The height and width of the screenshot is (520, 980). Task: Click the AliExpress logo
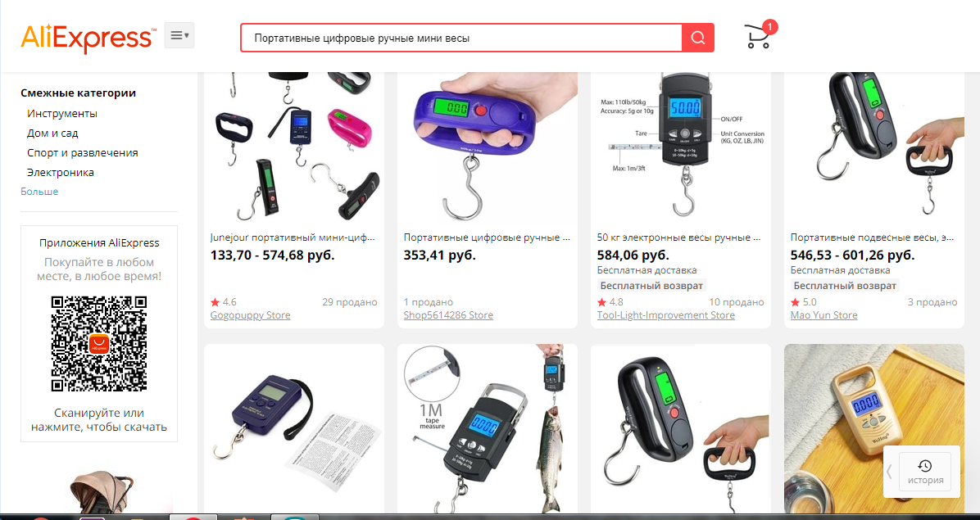(88, 38)
